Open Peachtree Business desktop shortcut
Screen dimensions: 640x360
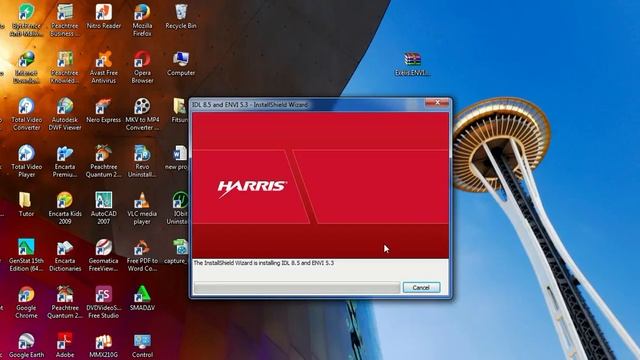pos(64,20)
